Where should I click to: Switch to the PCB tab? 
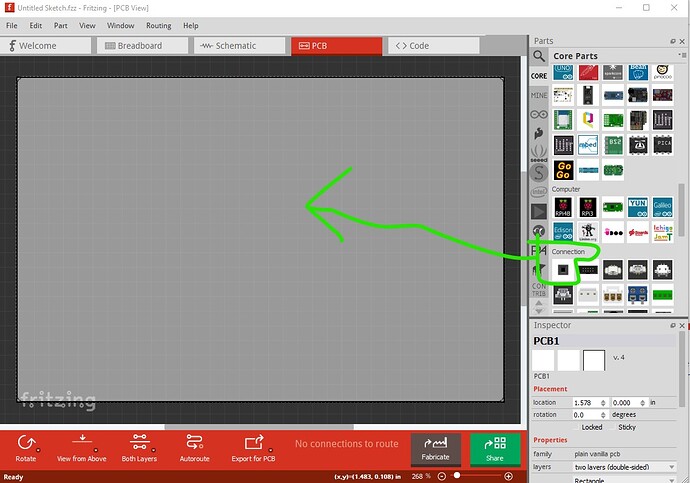[x=337, y=46]
